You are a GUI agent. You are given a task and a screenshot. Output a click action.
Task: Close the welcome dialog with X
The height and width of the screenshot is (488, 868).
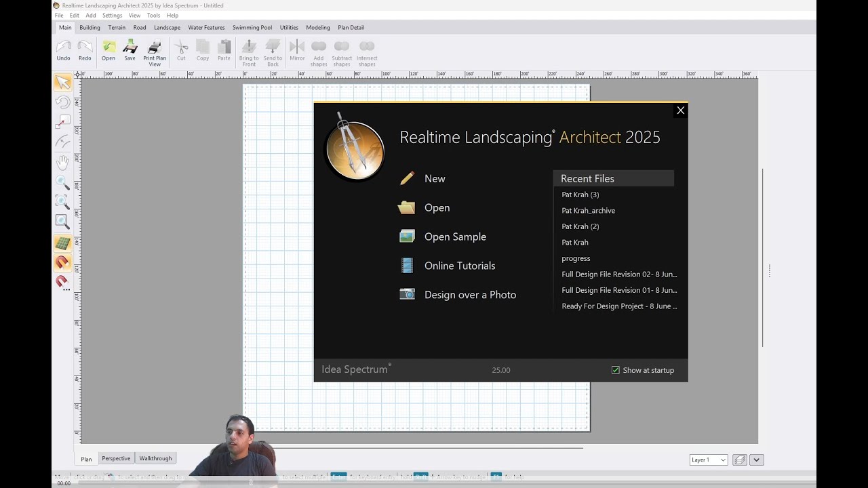[x=681, y=110]
